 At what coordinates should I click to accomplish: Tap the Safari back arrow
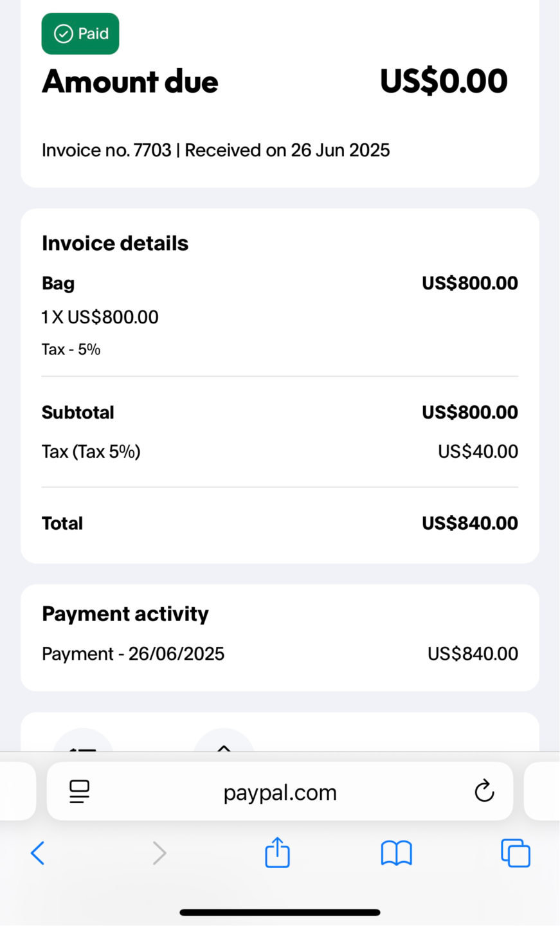(x=38, y=853)
